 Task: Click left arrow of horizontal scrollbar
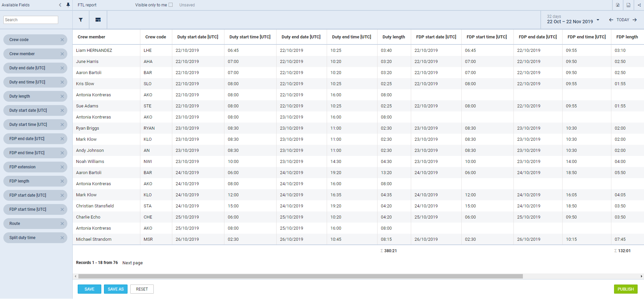[x=75, y=276]
